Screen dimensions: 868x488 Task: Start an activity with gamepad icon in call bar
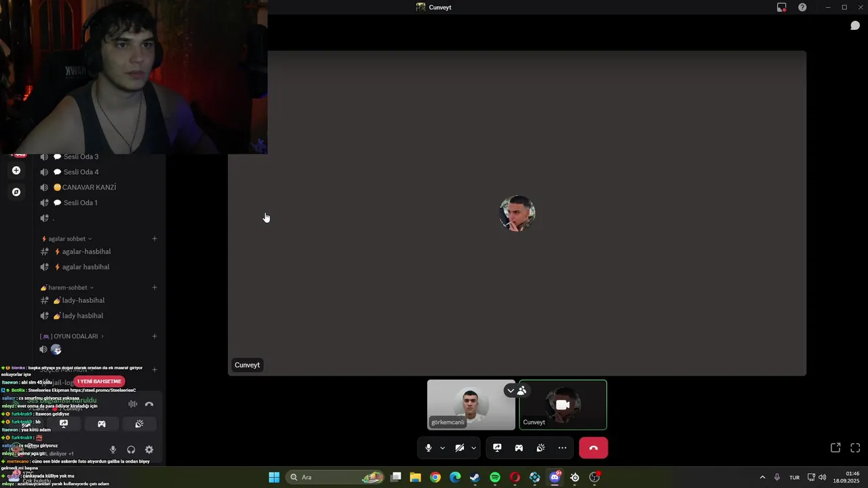519,448
